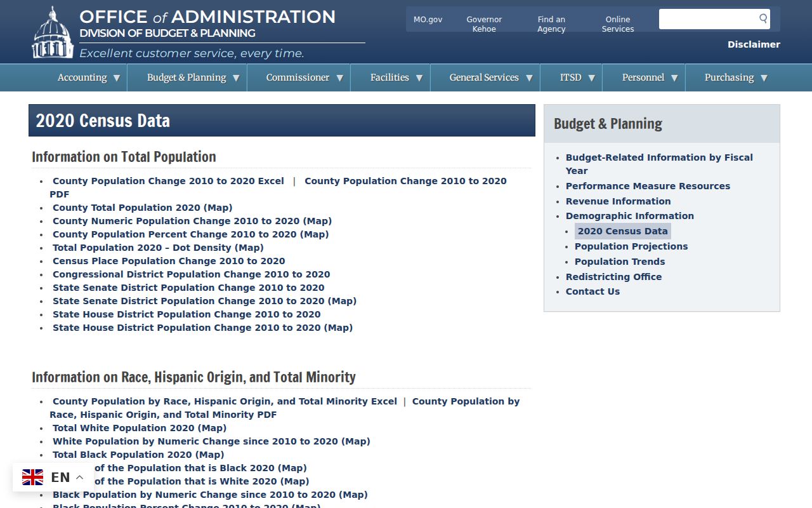Expand the Commissioner menu arrow
Image resolution: width=812 pixels, height=508 pixels.
[339, 78]
